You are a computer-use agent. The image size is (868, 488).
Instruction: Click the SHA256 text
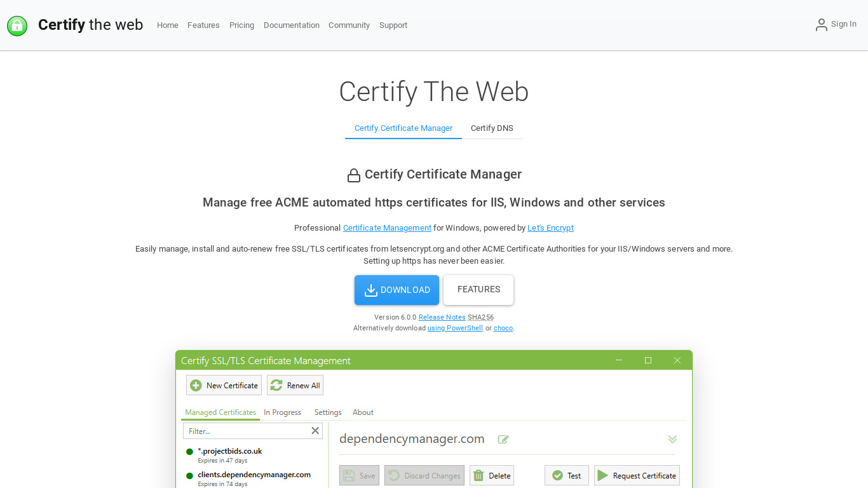click(480, 317)
